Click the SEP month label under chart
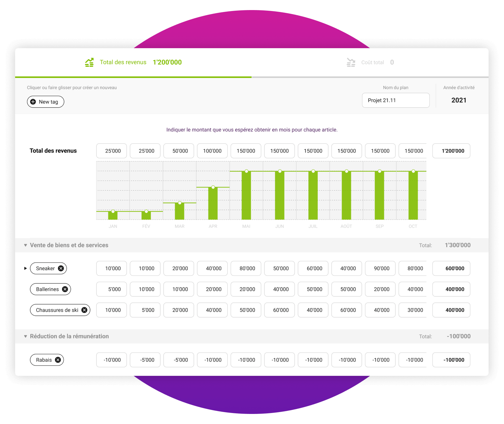Image resolution: width=504 pixels, height=424 pixels. (380, 226)
